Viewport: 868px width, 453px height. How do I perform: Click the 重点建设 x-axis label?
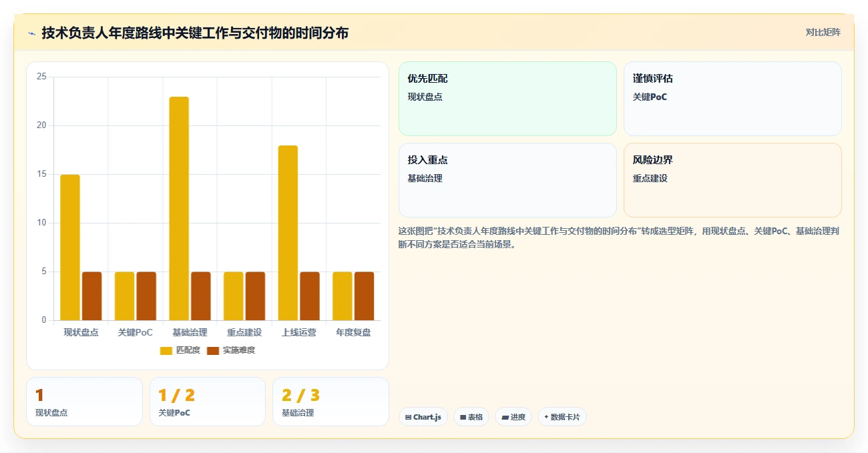click(244, 332)
